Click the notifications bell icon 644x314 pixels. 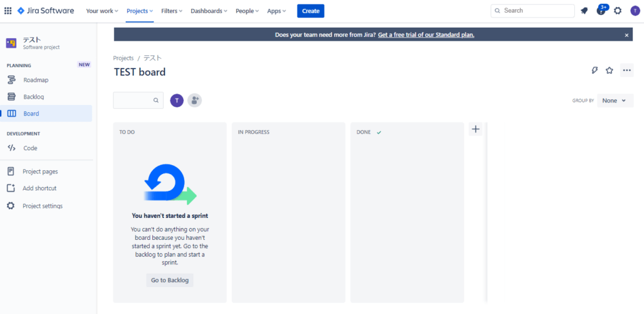584,11
